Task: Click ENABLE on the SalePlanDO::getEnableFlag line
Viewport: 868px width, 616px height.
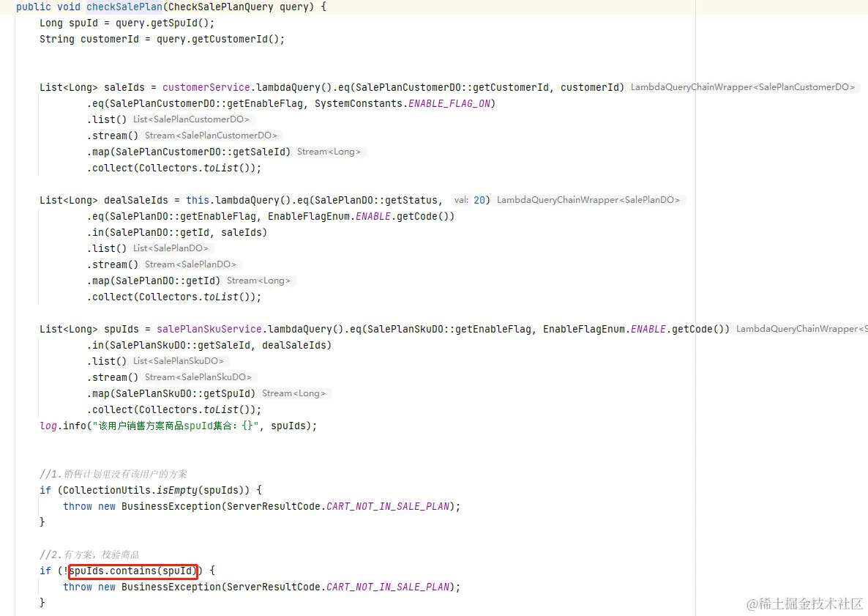Action: click(373, 216)
